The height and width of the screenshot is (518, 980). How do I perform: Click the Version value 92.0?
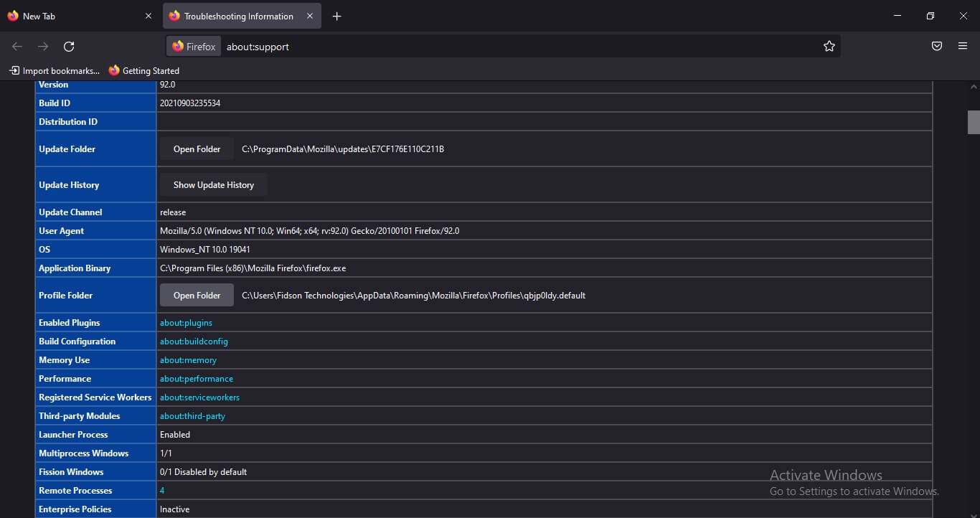tap(168, 85)
